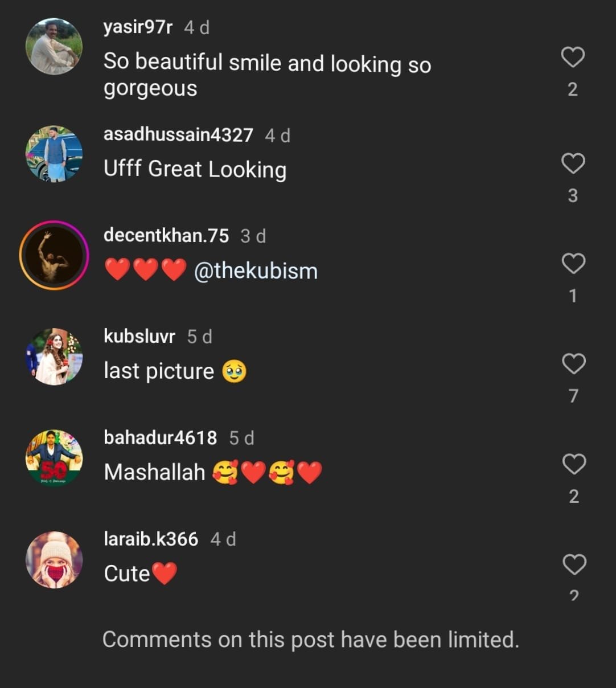This screenshot has height=688, width=616.
Task: Go to yasir97r's username
Action: click(138, 27)
